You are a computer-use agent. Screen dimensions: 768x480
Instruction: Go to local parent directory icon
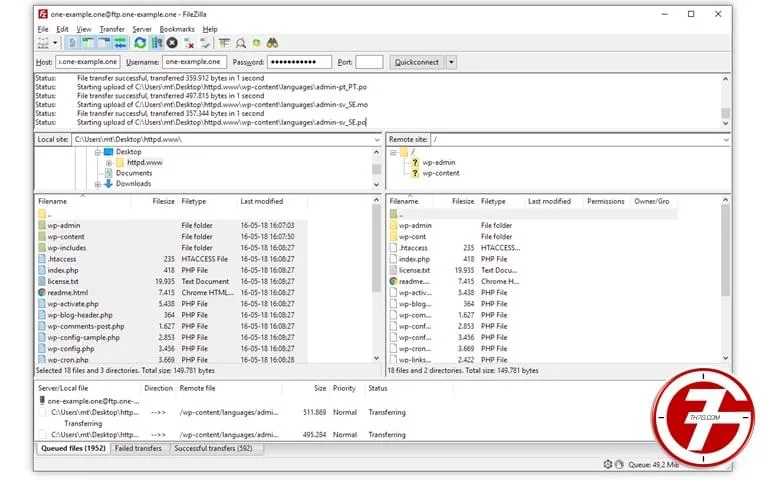(42, 214)
